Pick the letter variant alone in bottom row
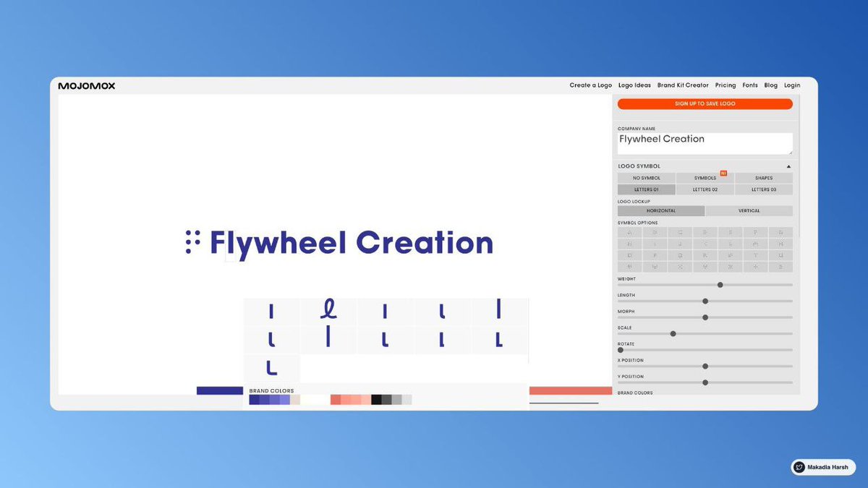 271,368
